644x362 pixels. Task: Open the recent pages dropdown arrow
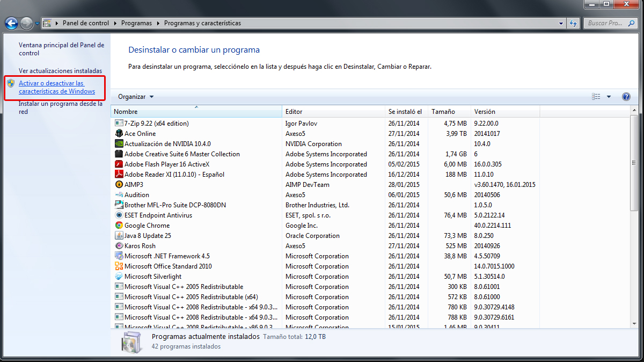37,24
